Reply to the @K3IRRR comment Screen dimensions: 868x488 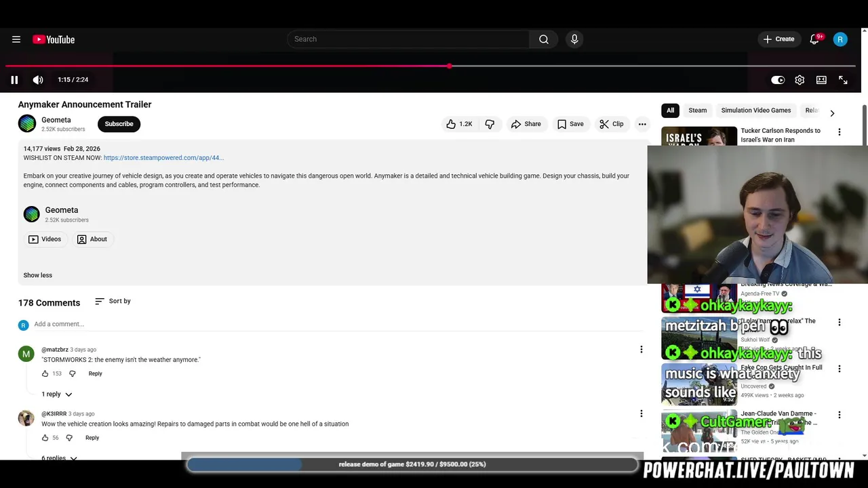coord(92,438)
